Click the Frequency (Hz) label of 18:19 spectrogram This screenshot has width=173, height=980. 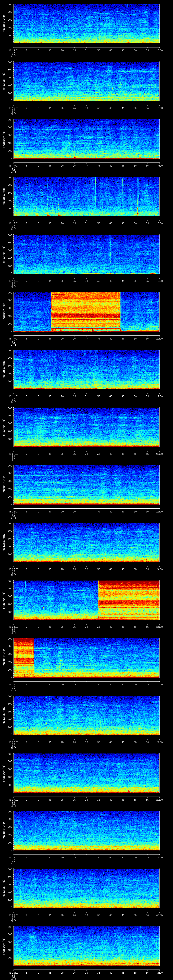4,312
